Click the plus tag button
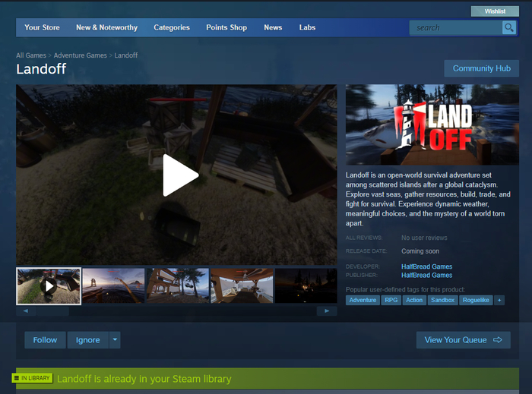The height and width of the screenshot is (394, 532). pyautogui.click(x=499, y=300)
